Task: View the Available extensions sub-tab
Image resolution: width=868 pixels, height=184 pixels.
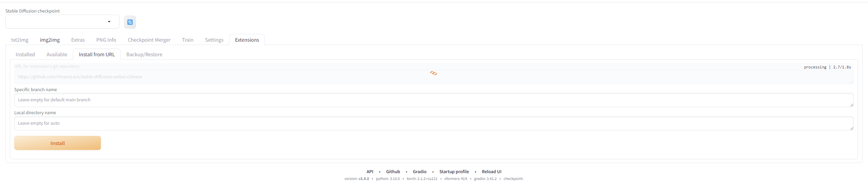Action: (x=57, y=55)
